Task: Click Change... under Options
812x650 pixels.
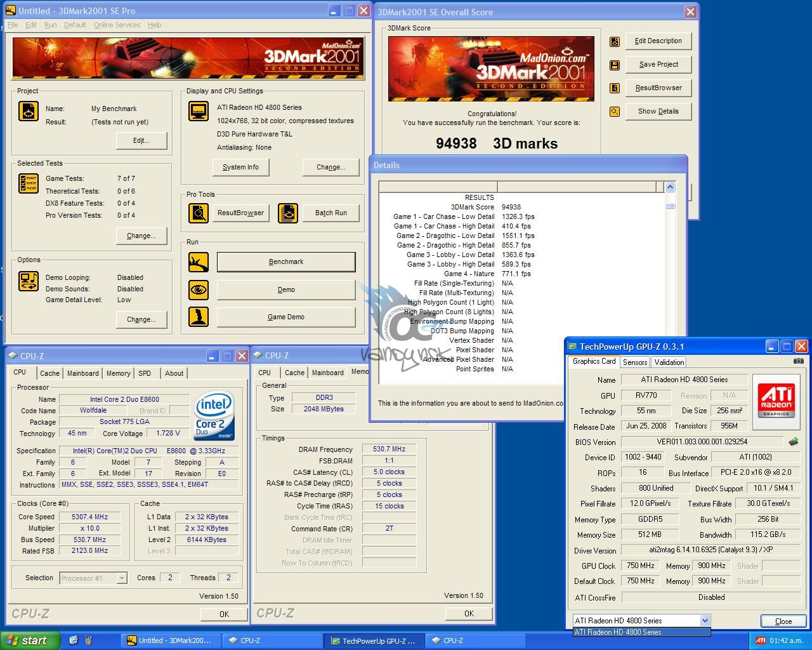Action: 141,319
